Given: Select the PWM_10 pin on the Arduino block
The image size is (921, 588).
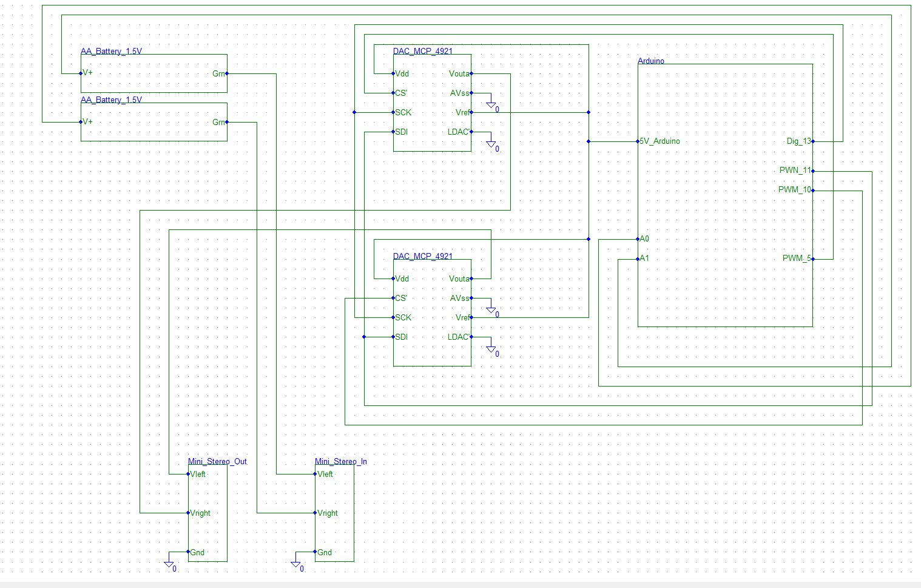Looking at the screenshot, I should pyautogui.click(x=814, y=189).
